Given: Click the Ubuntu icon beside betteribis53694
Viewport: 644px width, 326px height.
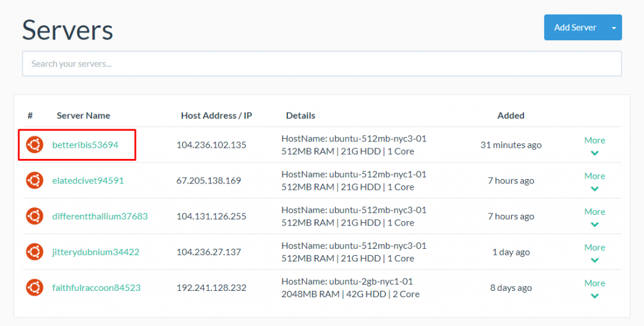Looking at the screenshot, I should coord(35,144).
